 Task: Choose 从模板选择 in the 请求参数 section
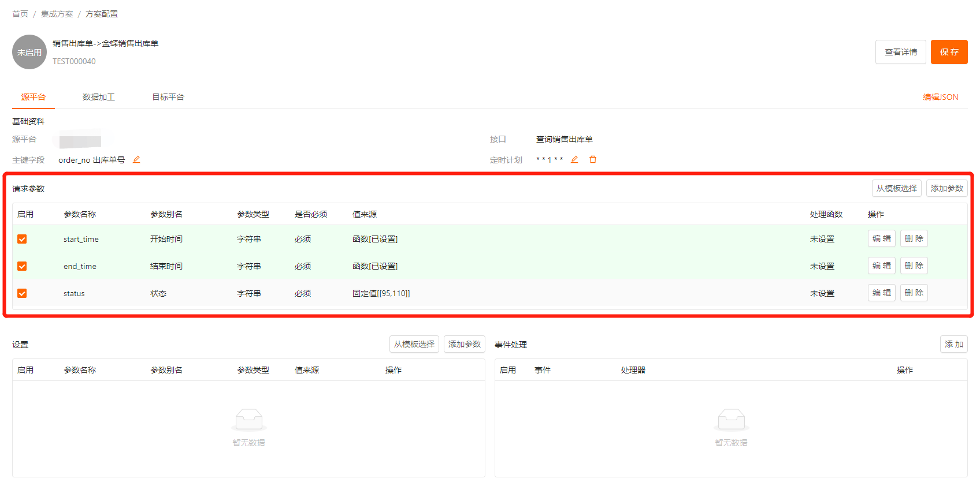896,188
